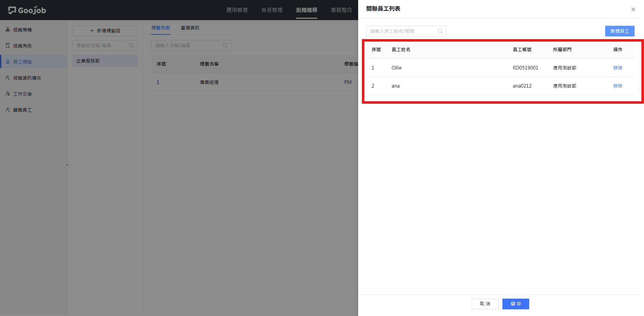Image resolution: width=644 pixels, height=316 pixels.
Task: Click 標籤名稱 column header
Action: tap(209, 64)
